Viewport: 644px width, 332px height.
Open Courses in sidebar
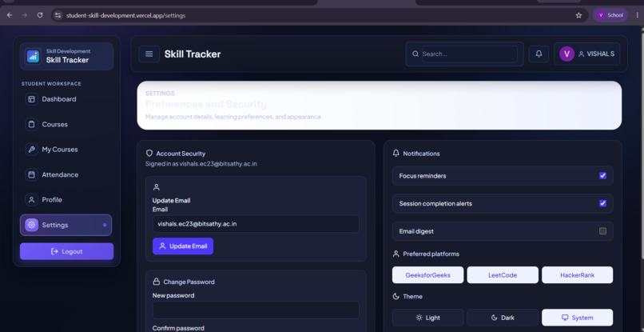(x=66, y=124)
